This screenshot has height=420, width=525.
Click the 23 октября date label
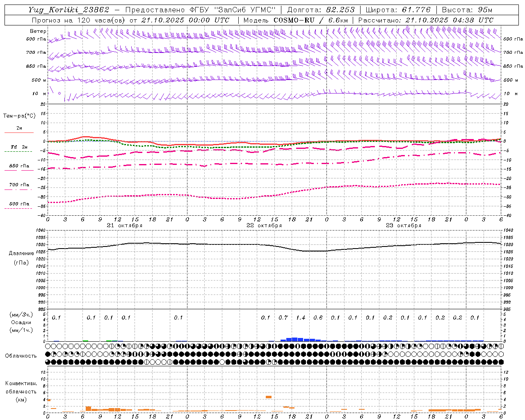404,226
